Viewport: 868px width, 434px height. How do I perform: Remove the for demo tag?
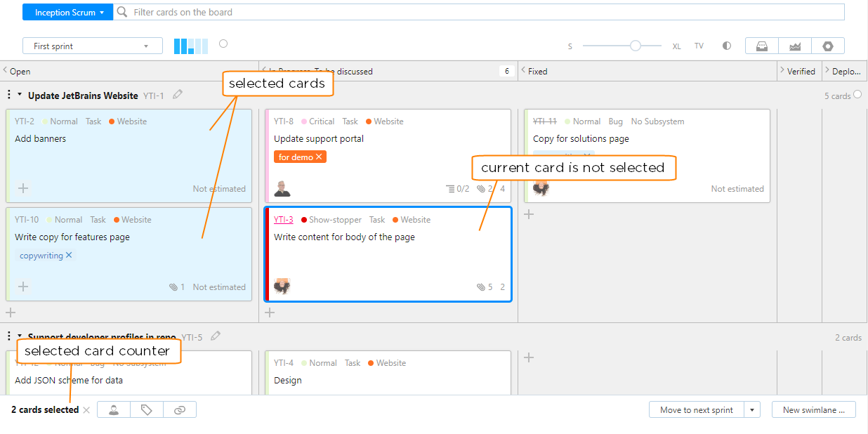click(319, 157)
